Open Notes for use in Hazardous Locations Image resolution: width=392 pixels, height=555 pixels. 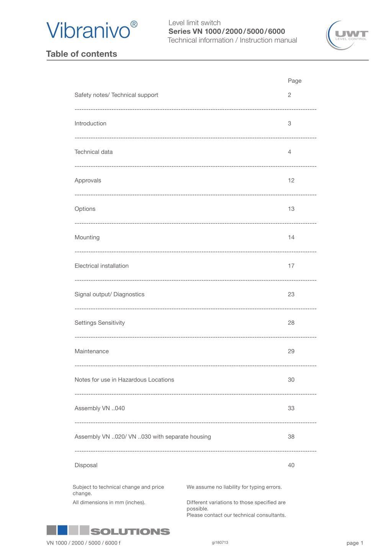point(124,379)
